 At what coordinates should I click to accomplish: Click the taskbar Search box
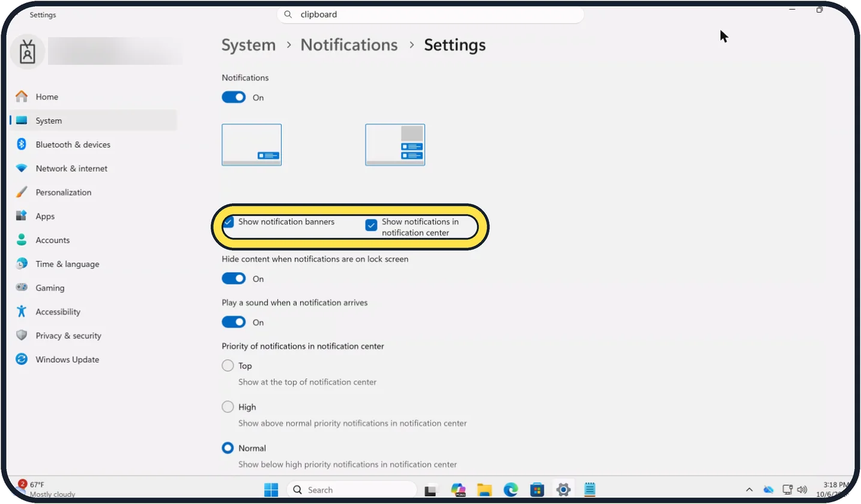click(x=352, y=490)
